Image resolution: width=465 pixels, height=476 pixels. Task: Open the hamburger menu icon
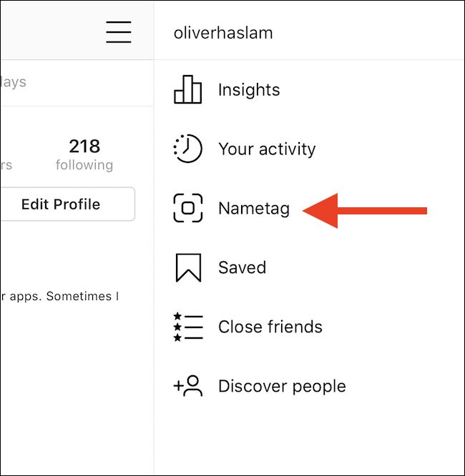(118, 32)
